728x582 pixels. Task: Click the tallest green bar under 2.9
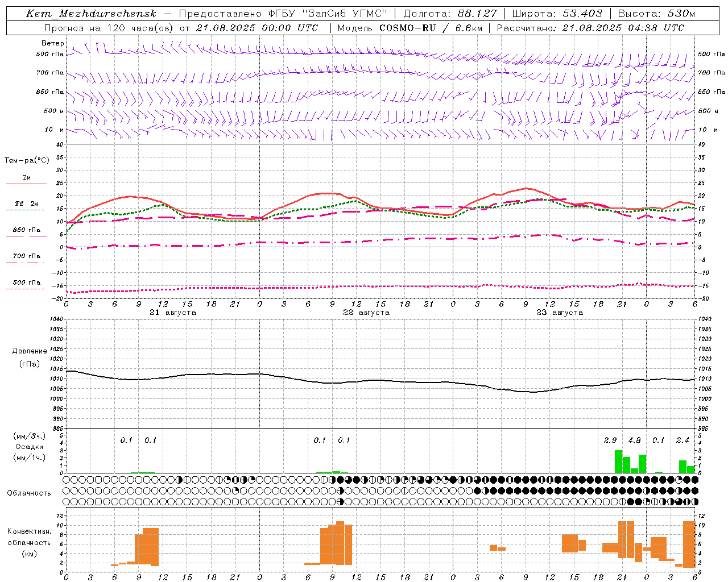tap(619, 462)
